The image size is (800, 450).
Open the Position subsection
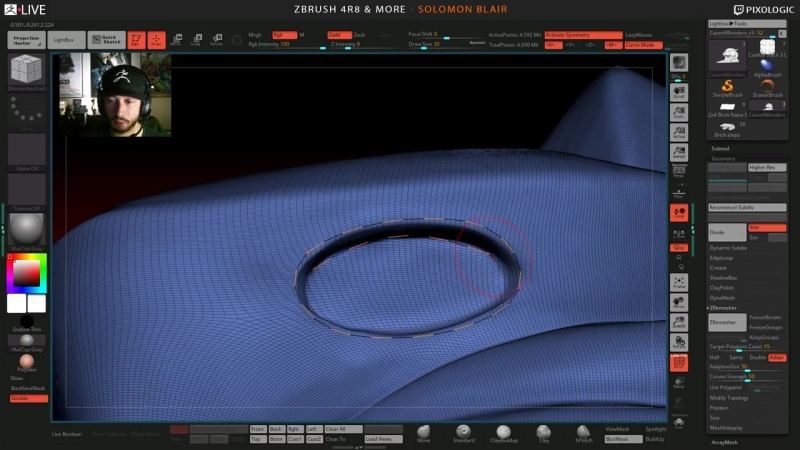pos(718,408)
